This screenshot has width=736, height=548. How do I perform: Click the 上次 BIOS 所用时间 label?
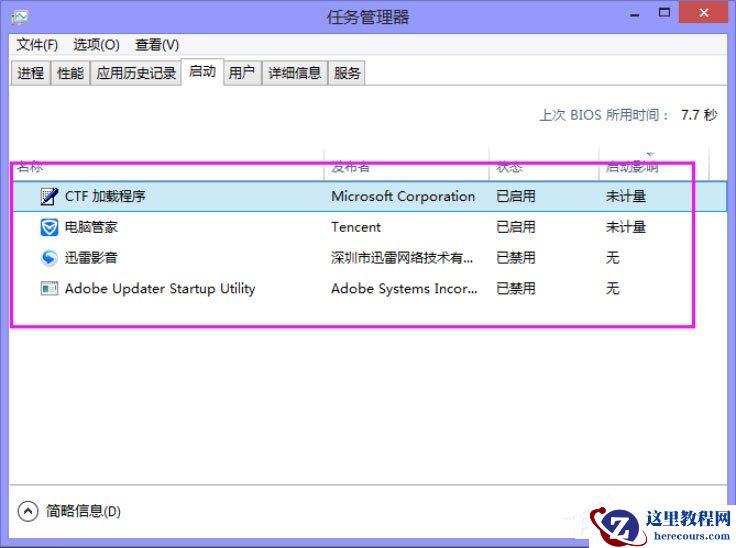point(604,115)
